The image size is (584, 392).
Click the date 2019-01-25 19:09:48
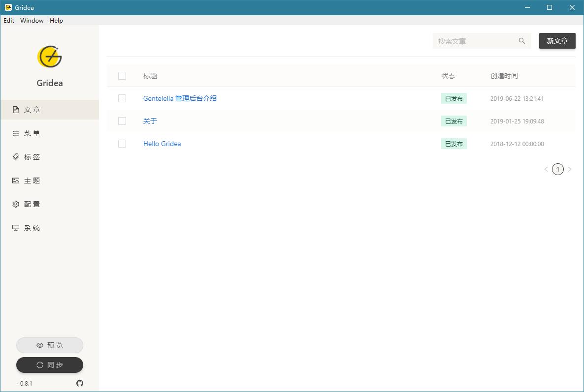[517, 121]
